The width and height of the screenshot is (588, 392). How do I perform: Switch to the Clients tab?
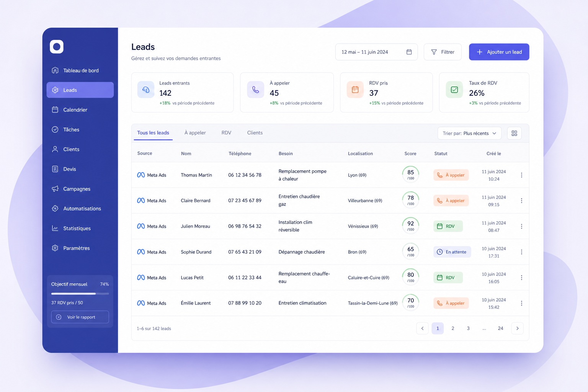click(x=255, y=133)
